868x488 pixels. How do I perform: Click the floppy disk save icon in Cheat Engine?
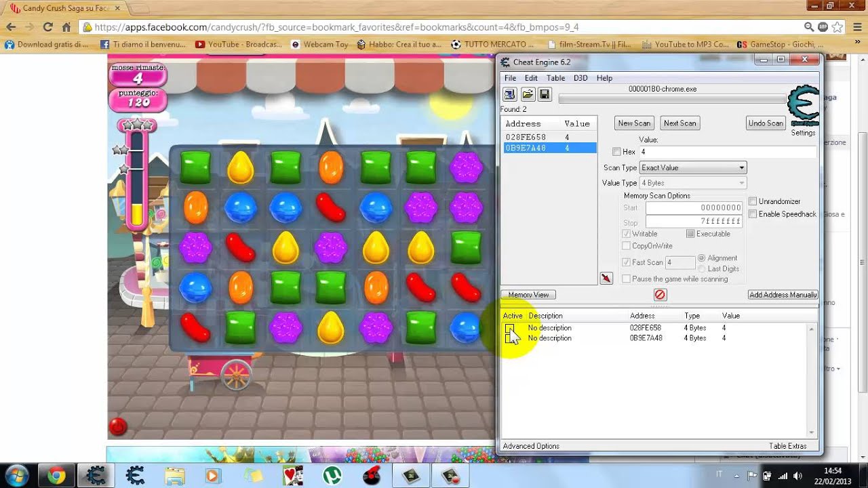[544, 94]
